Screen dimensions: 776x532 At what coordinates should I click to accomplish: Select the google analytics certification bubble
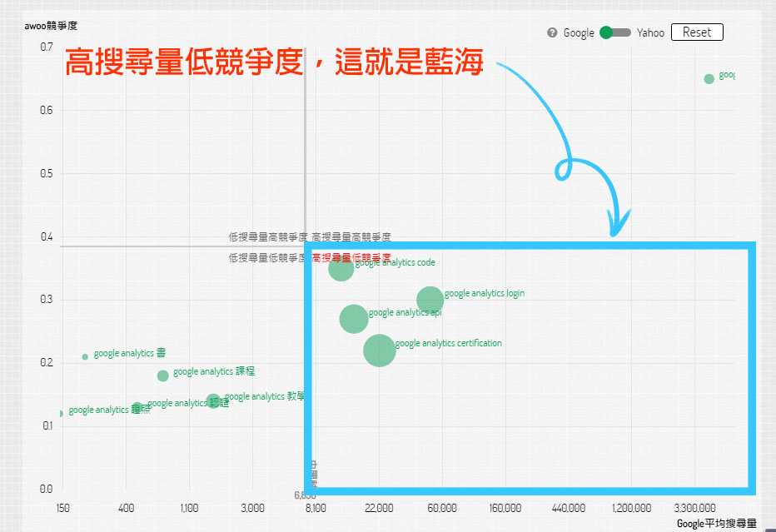pos(380,351)
